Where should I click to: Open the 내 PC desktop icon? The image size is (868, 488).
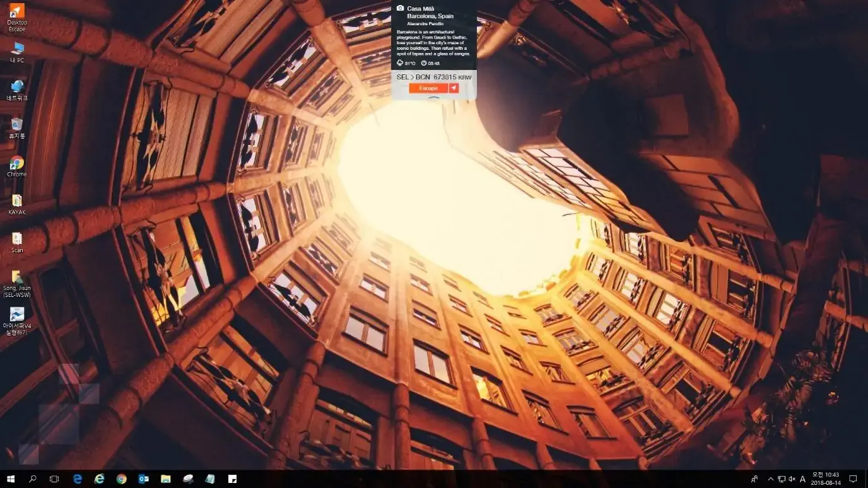coord(17,52)
